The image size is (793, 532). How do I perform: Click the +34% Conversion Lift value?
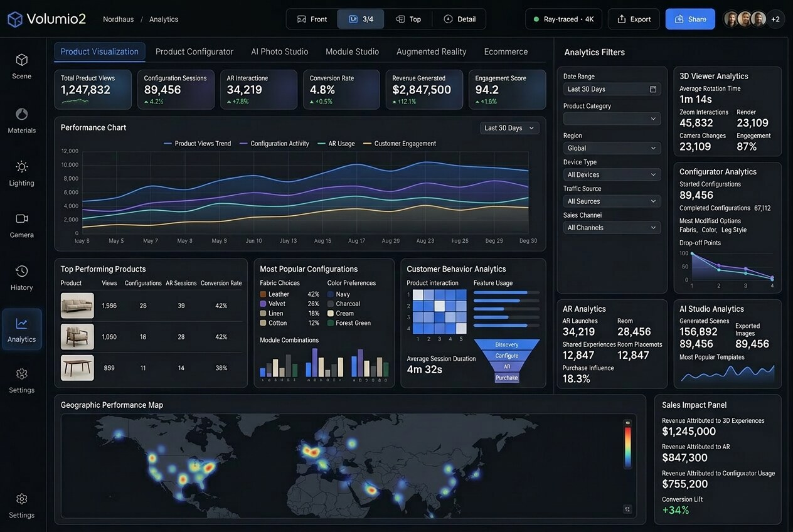pos(676,510)
